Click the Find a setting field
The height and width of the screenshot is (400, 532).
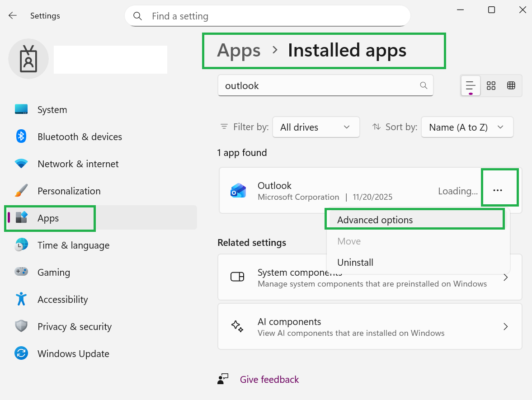pyautogui.click(x=268, y=16)
